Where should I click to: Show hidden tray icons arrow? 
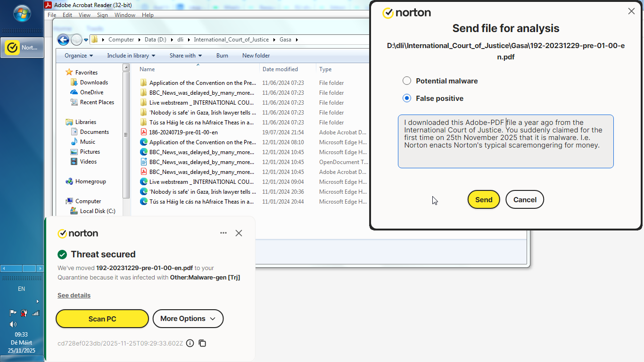[x=38, y=301]
